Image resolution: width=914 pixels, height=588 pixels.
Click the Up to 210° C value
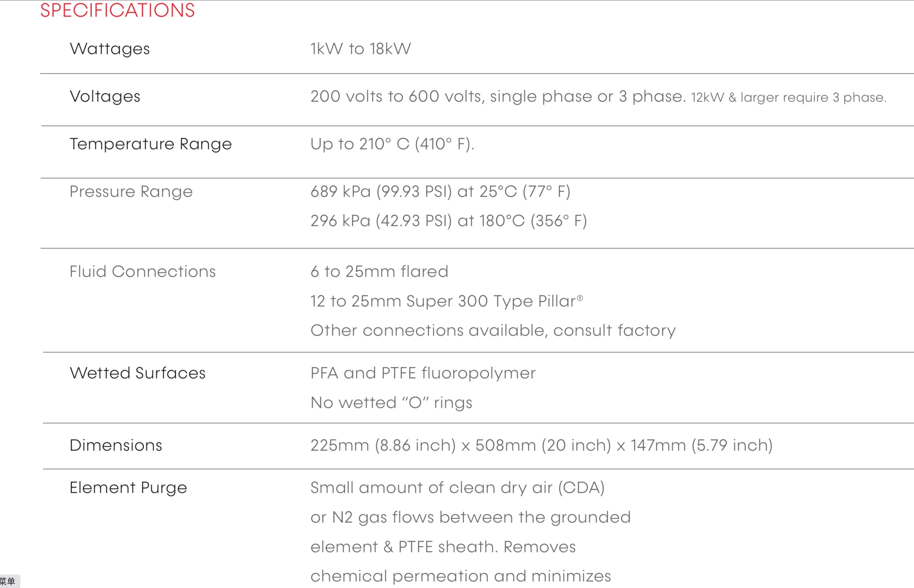[x=392, y=144]
